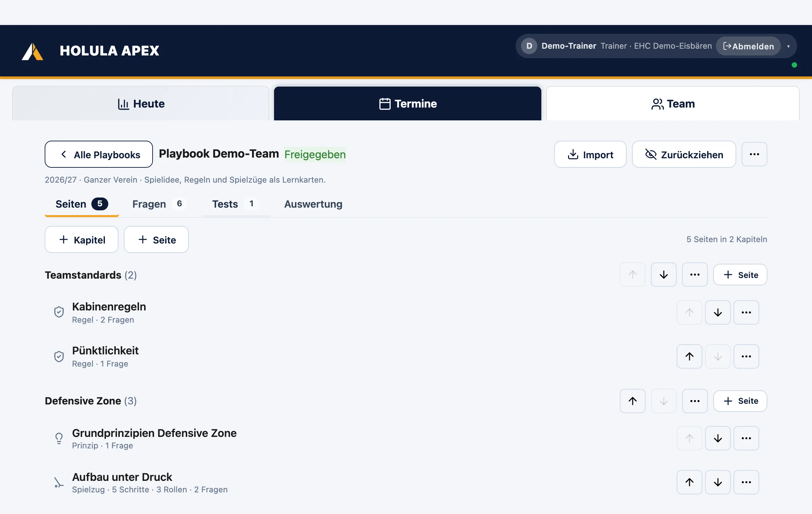Move Pünktlichkeit page up
Image resolution: width=812 pixels, height=514 pixels.
689,356
